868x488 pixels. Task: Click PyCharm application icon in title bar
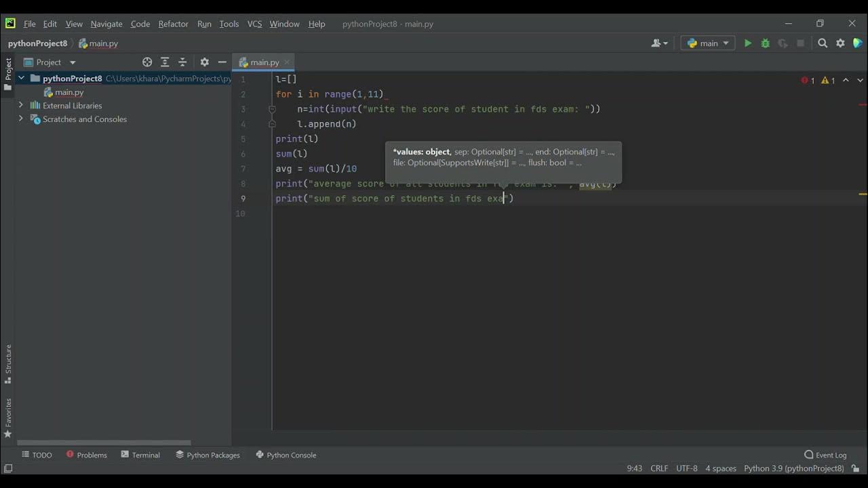click(9, 23)
